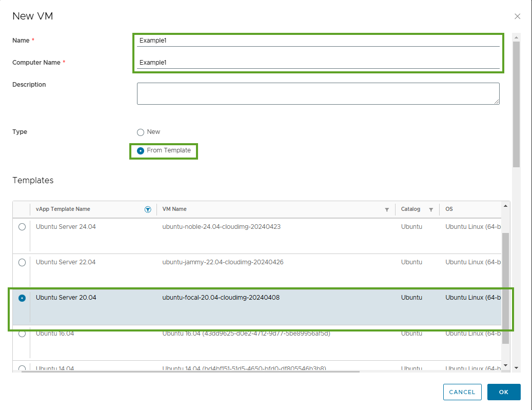The height and width of the screenshot is (410, 532).
Task: Click the Name input field
Action: point(318,40)
